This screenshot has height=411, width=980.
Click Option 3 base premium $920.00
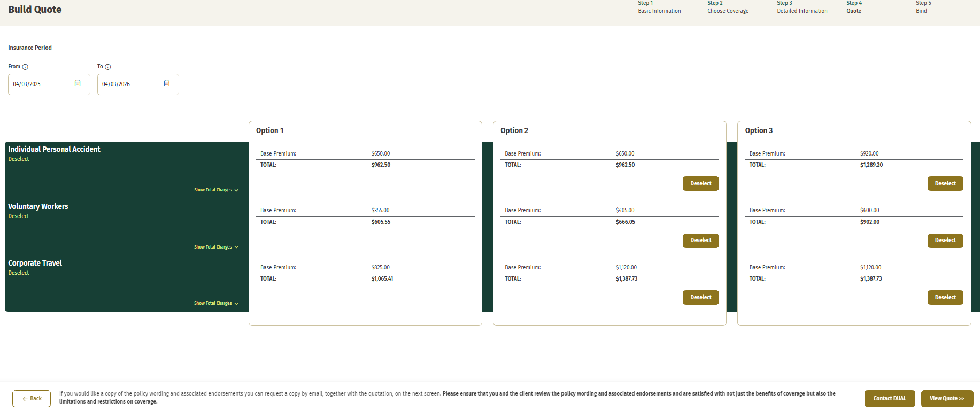pos(869,153)
